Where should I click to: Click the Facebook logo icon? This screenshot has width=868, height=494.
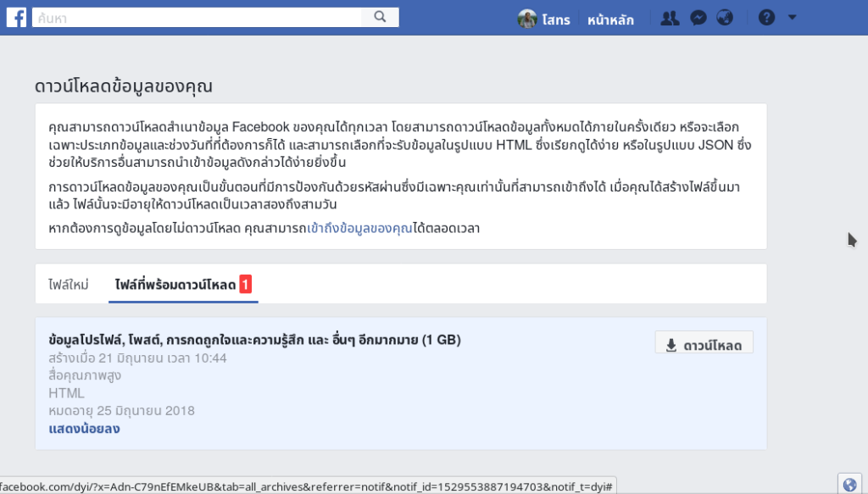coord(17,18)
